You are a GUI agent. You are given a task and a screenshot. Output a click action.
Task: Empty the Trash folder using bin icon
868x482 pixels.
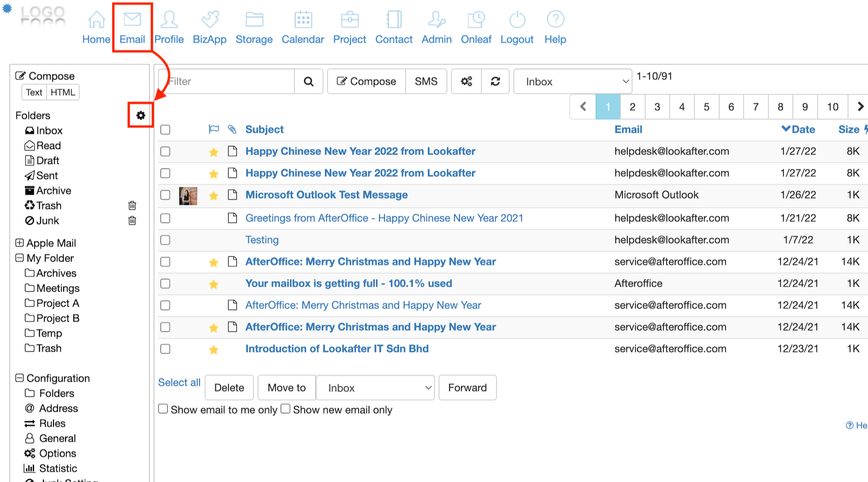point(132,206)
